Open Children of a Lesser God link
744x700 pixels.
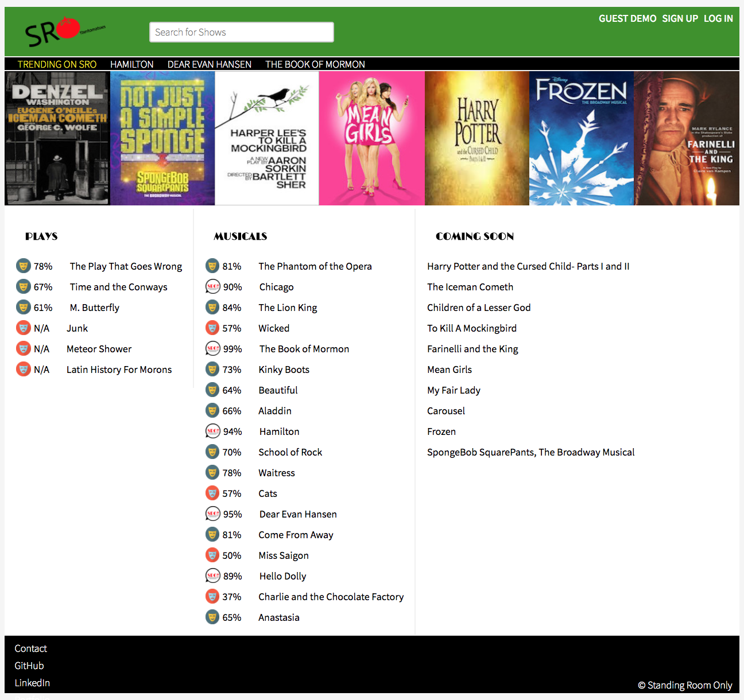click(x=479, y=308)
